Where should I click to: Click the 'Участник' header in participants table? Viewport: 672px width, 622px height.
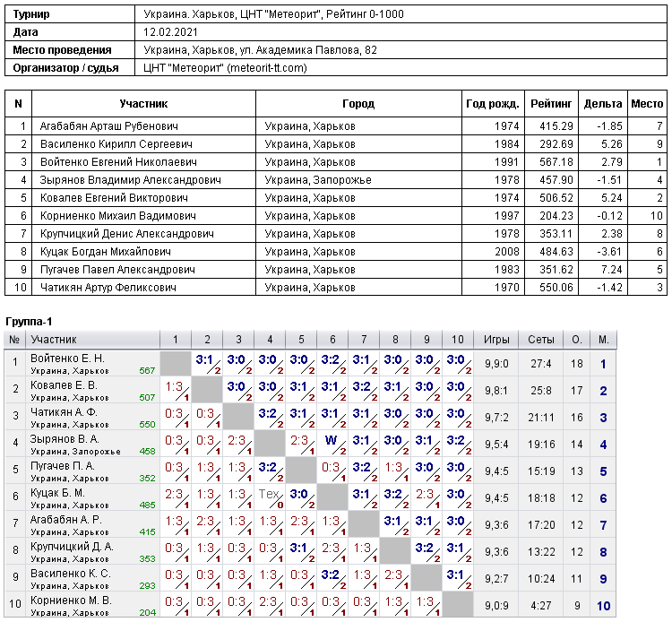pyautogui.click(x=143, y=104)
